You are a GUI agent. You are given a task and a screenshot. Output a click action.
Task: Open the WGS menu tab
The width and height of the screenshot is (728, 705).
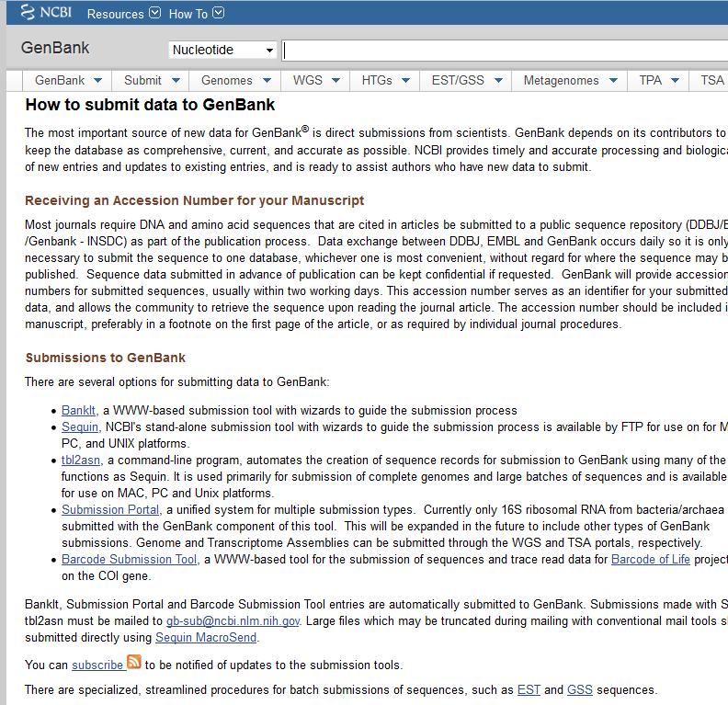[315, 81]
